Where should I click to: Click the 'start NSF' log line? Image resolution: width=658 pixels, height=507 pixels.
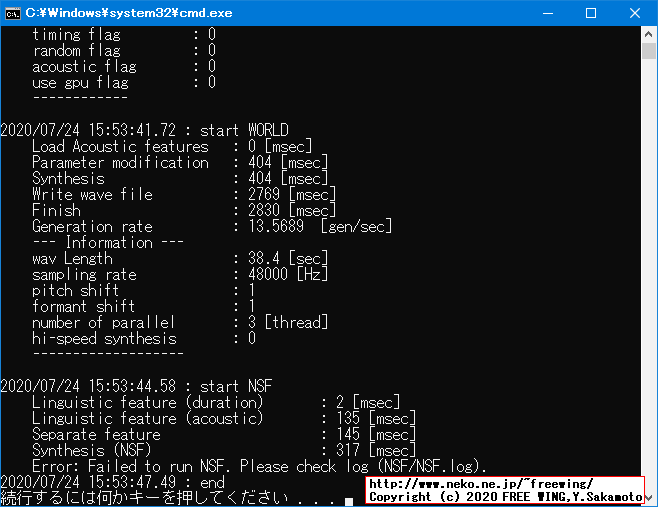click(137, 386)
